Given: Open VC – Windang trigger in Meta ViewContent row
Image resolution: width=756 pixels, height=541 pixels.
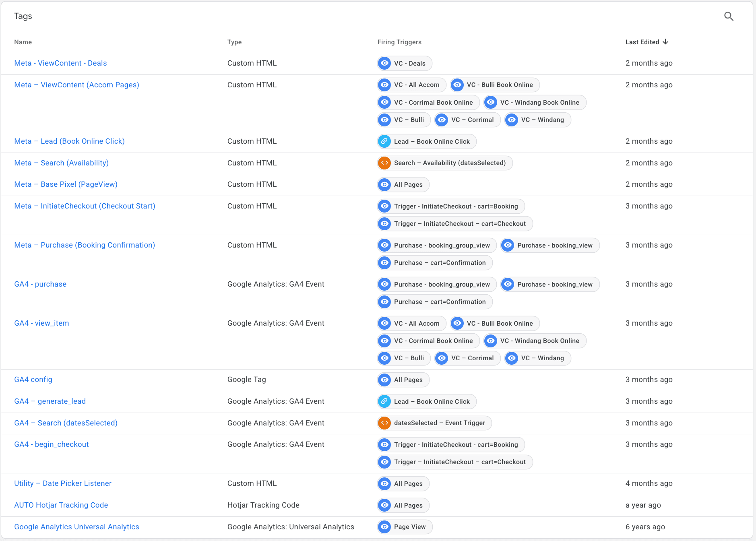Looking at the screenshot, I should click(x=537, y=120).
